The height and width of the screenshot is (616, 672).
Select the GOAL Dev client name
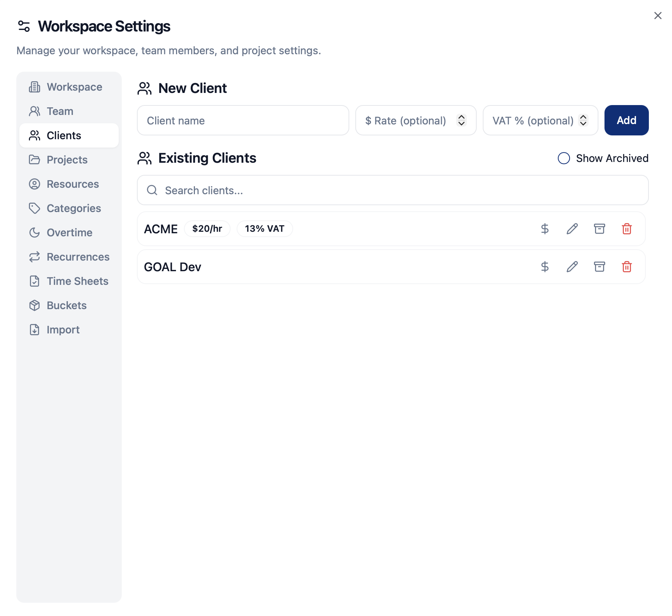[x=173, y=267]
